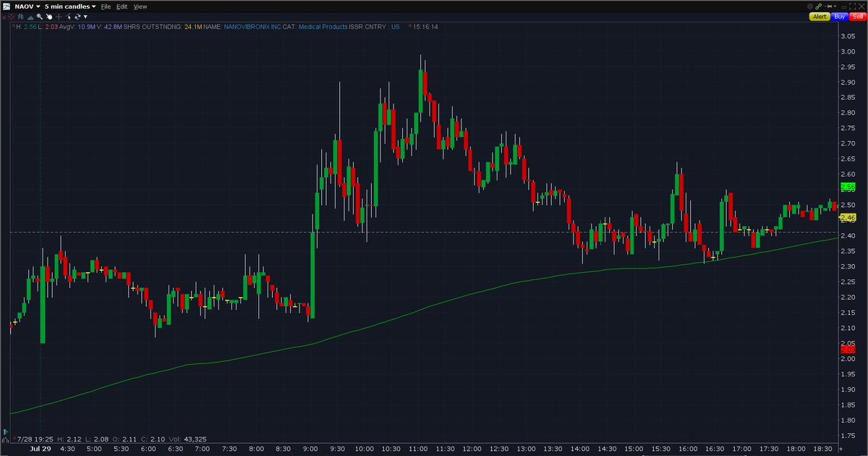Viewport: 868px width, 456px height.
Task: Select the hand pan tool
Action: pos(48,17)
